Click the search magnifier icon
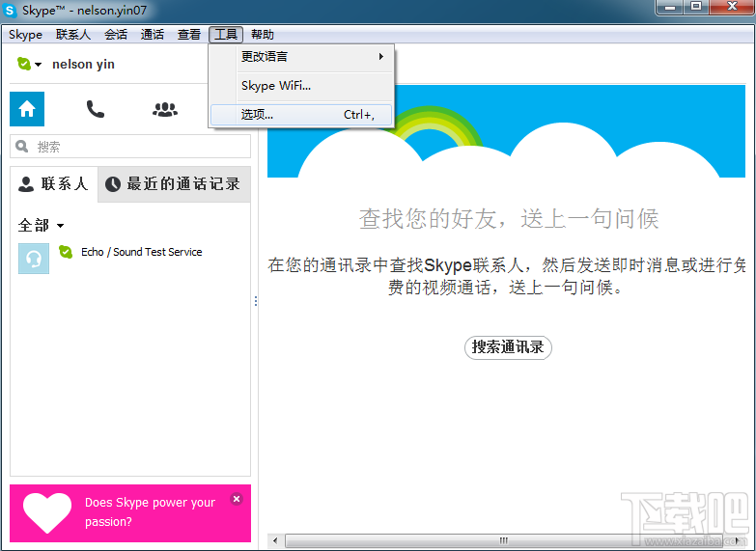This screenshot has height=551, width=756. click(21, 146)
